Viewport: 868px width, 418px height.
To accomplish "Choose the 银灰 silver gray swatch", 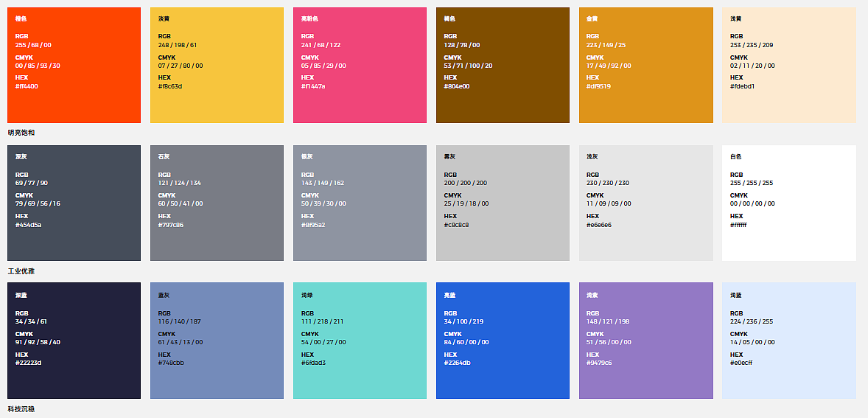I will (x=360, y=203).
